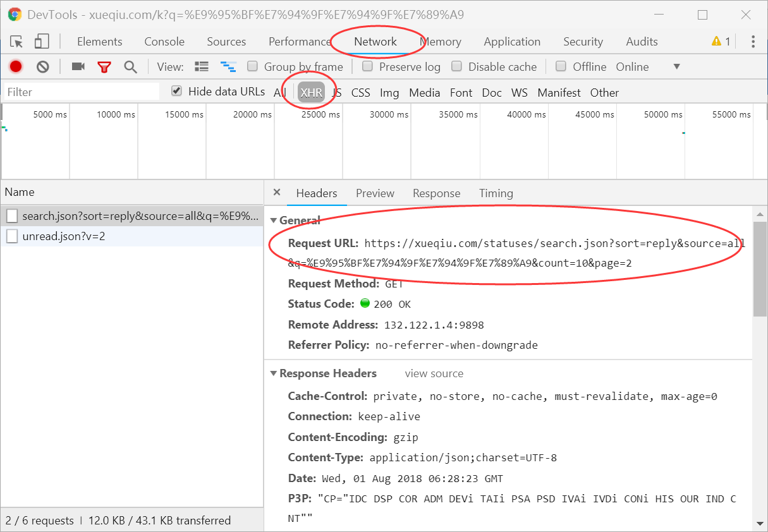
Task: Filter requests by WS type
Action: [520, 93]
